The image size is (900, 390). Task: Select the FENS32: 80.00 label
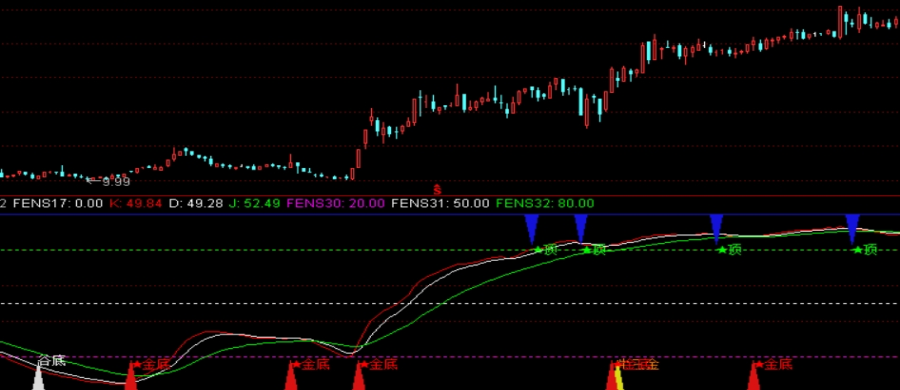[545, 203]
